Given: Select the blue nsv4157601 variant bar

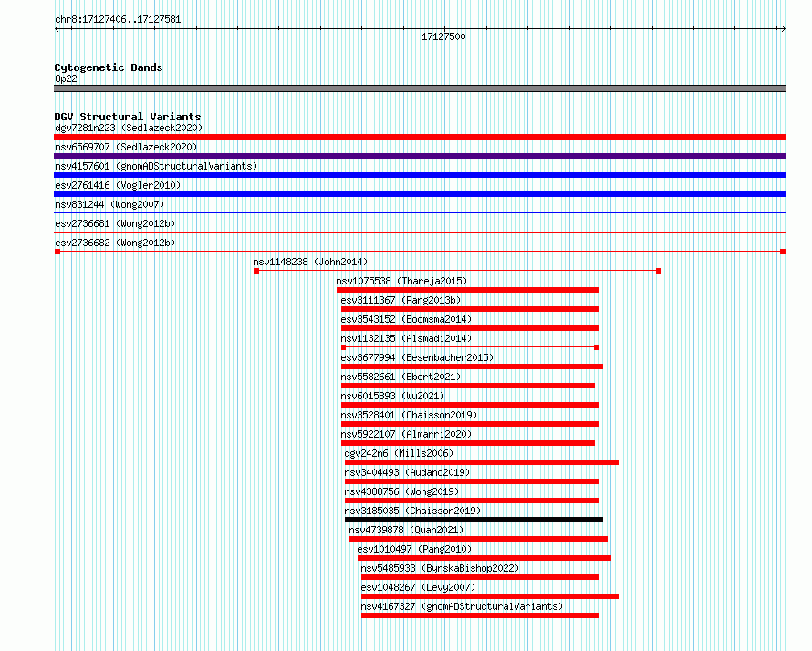Looking at the screenshot, I should (420, 175).
